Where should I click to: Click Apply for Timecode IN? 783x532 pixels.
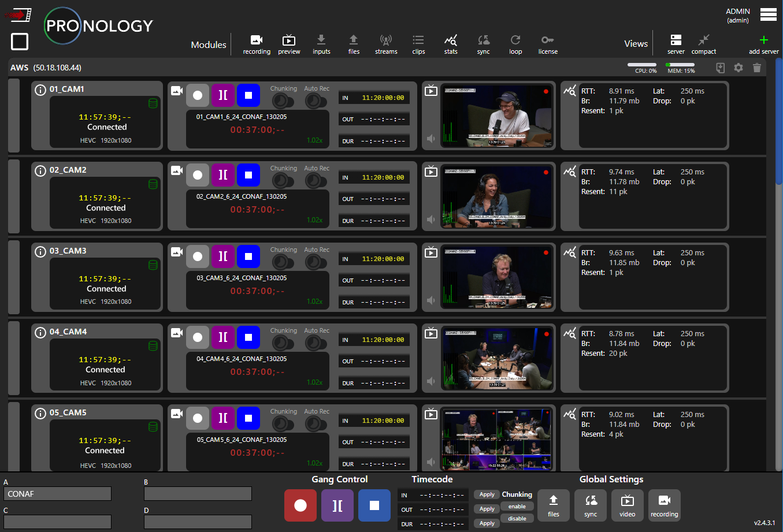click(x=487, y=494)
